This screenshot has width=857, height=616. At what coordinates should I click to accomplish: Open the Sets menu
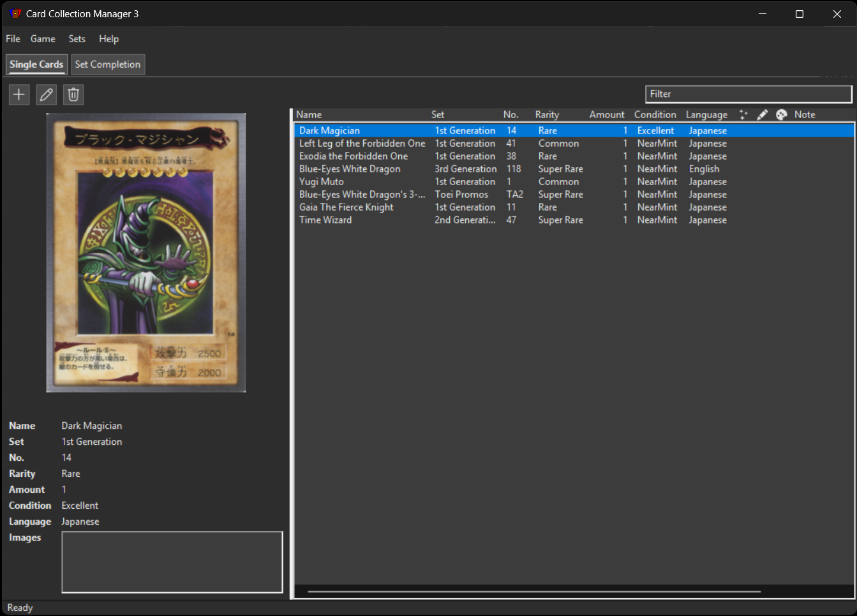pyautogui.click(x=77, y=39)
